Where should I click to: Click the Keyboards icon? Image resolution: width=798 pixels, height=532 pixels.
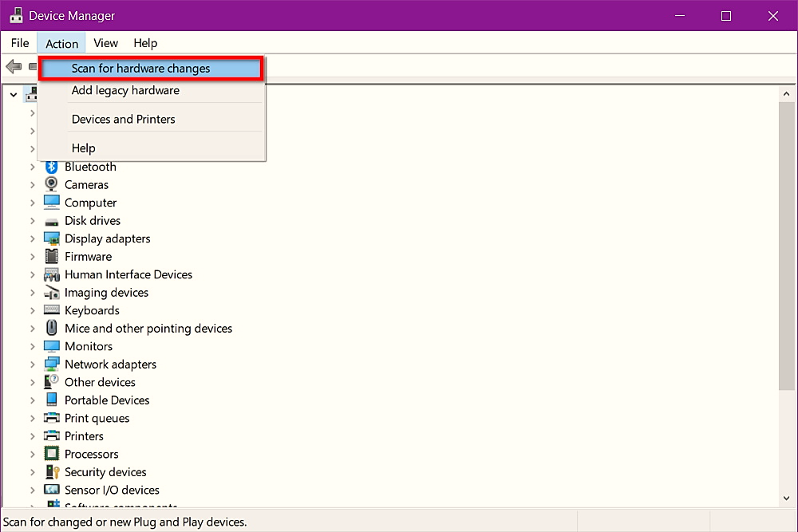click(51, 310)
